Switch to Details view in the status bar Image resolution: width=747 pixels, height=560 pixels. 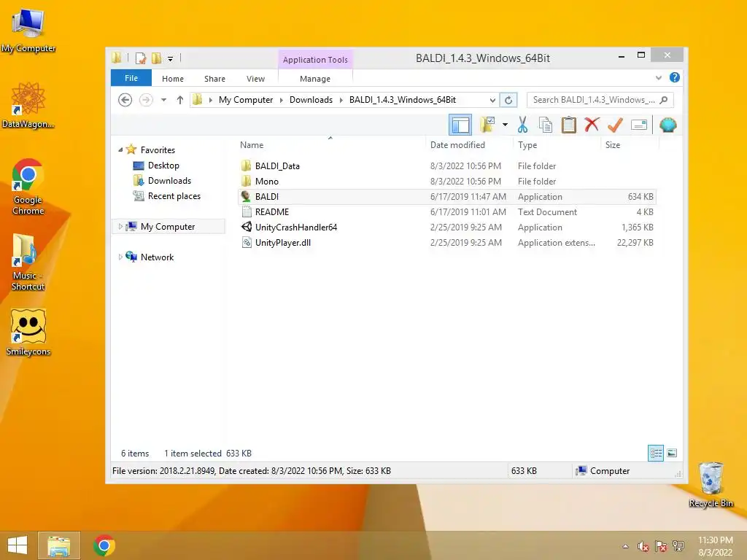click(656, 453)
